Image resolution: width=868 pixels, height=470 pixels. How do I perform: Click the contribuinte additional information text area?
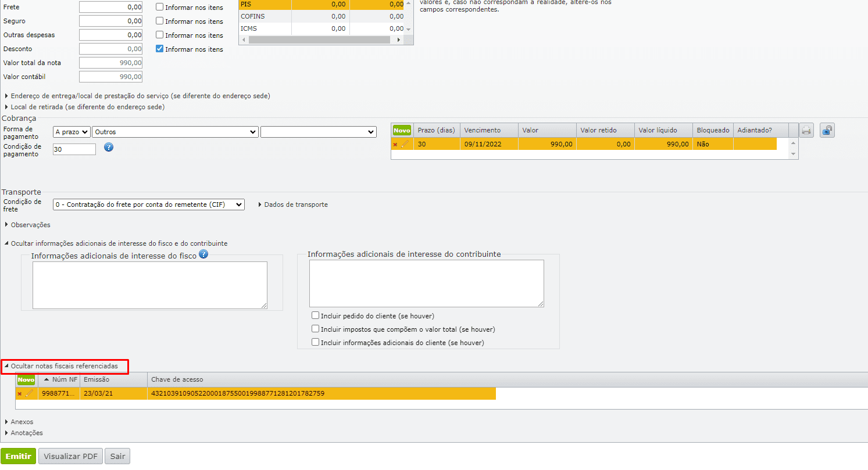point(427,283)
